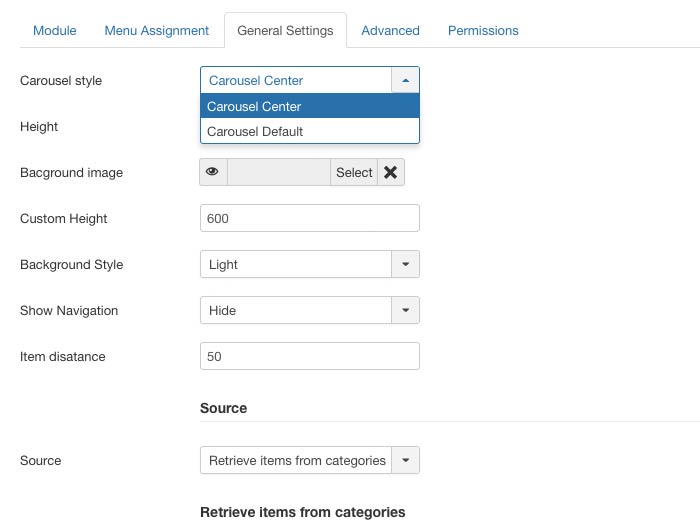Click the background image path text field
The height and width of the screenshot is (525, 700).
[x=279, y=172]
